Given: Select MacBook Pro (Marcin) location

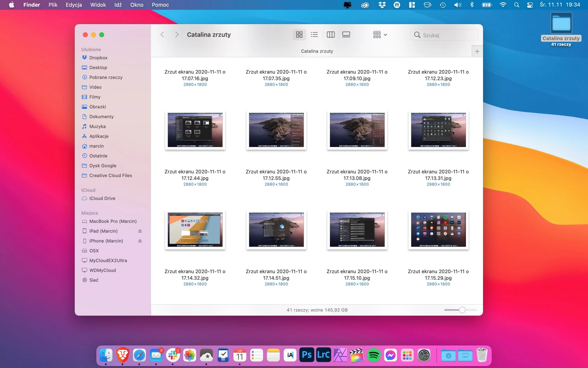Looking at the screenshot, I should point(113,221).
